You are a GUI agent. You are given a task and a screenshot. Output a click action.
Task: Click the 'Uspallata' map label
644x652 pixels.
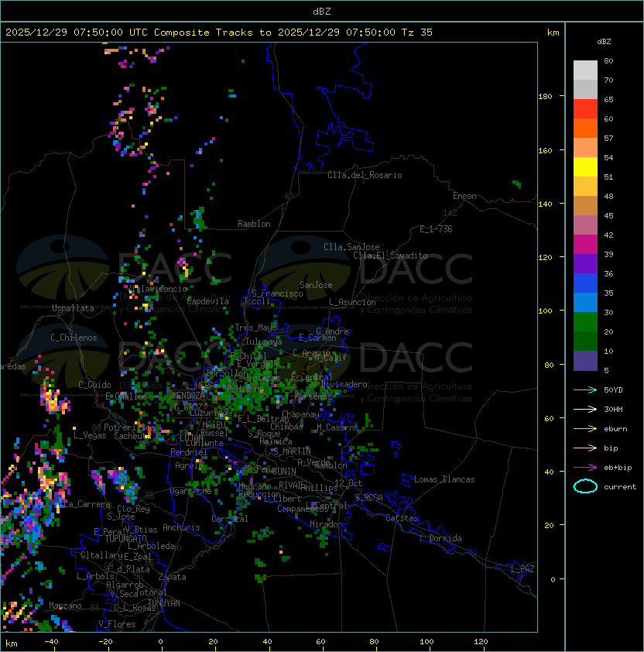point(73,308)
